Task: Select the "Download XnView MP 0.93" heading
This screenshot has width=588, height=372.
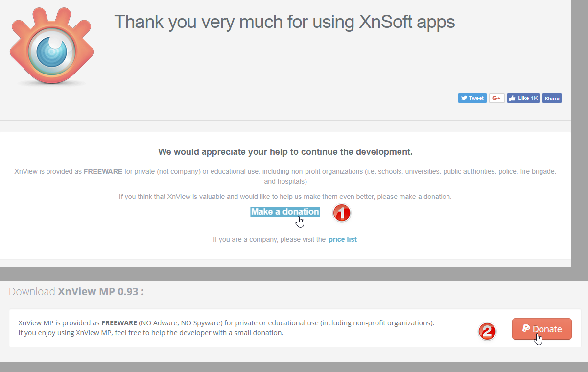Action: (76, 291)
